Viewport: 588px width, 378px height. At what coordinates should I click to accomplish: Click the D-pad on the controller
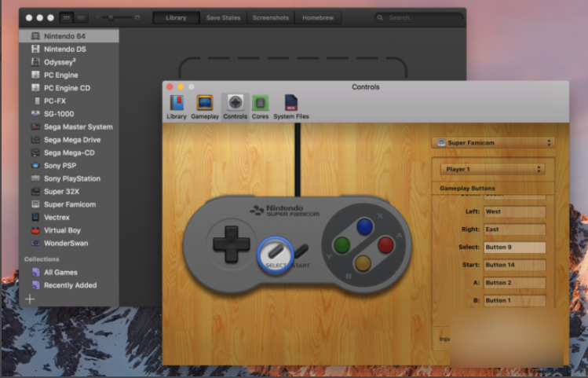pos(232,244)
